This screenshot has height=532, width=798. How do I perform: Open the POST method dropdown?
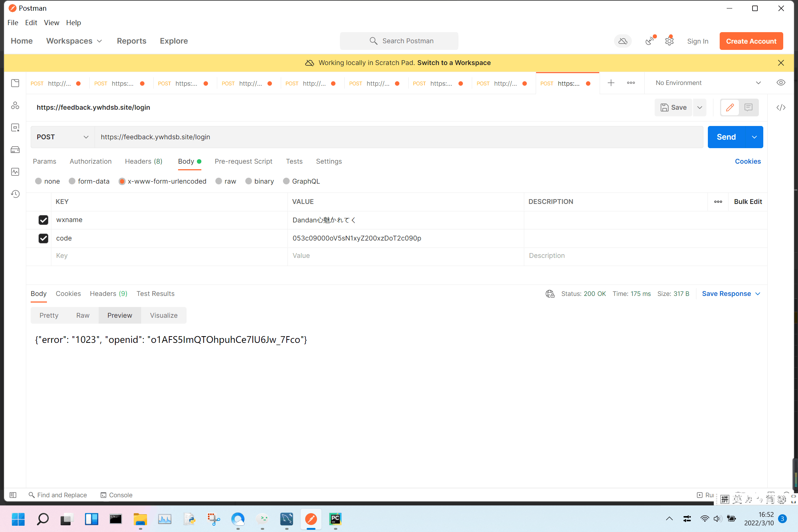[x=63, y=137]
